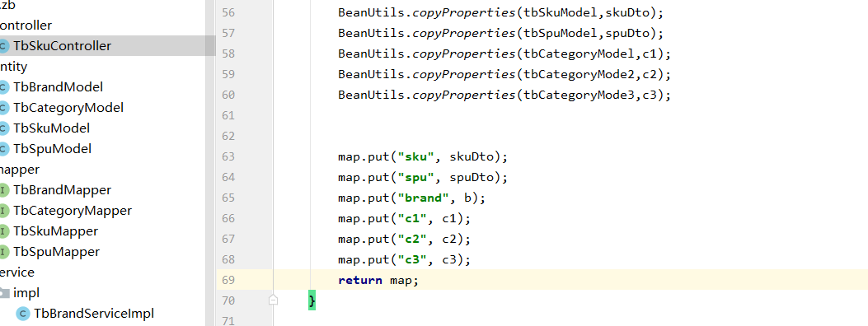The width and height of the screenshot is (868, 326).
Task: Click line number 69 in the gutter
Action: [x=228, y=280]
